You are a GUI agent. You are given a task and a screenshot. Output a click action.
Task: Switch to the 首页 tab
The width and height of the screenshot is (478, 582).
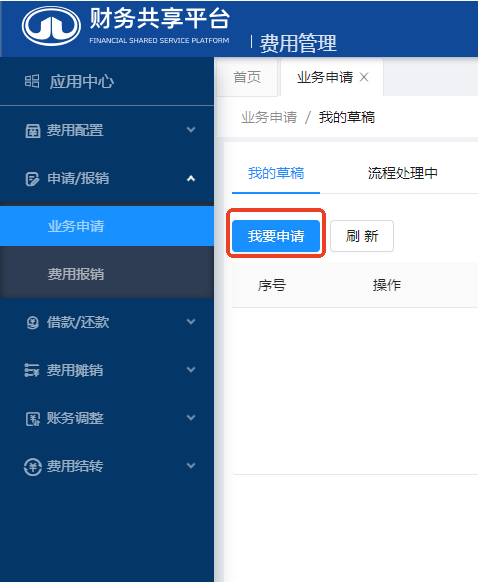coord(247,77)
